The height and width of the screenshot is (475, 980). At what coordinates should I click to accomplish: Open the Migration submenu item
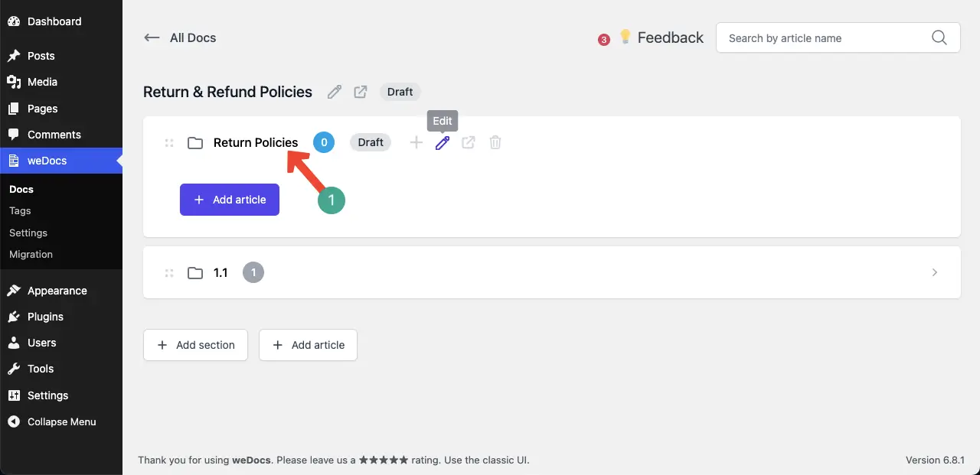pos(31,254)
